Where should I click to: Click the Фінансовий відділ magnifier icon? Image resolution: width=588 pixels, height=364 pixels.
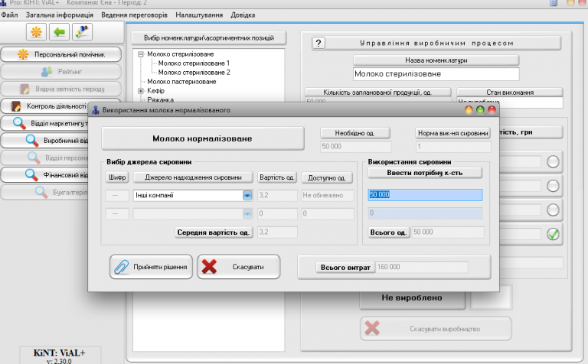[31, 175]
